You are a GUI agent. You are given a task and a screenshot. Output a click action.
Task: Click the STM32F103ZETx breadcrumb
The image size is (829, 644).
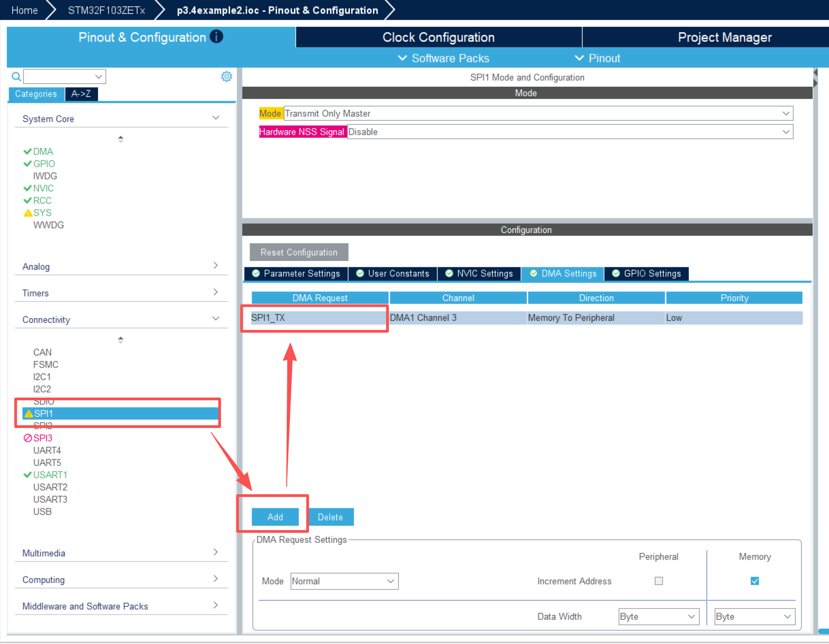(107, 10)
